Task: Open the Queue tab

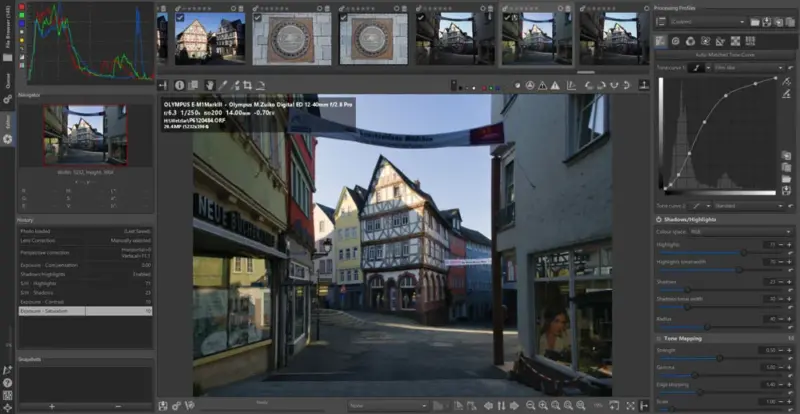Action: 8,82
